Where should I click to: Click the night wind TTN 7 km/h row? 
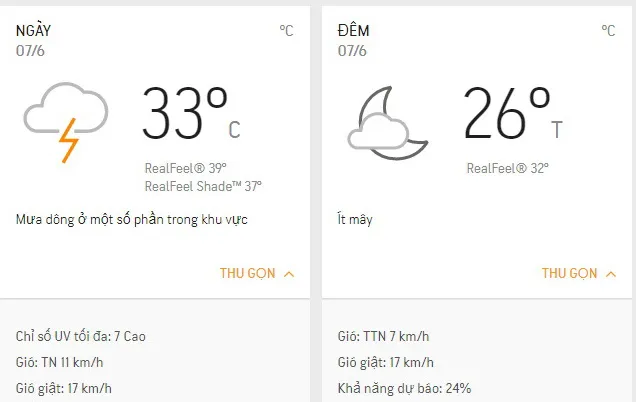(384, 337)
